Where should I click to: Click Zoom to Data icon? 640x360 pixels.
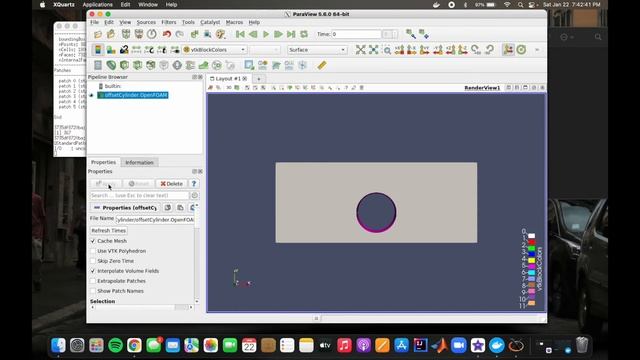373,50
